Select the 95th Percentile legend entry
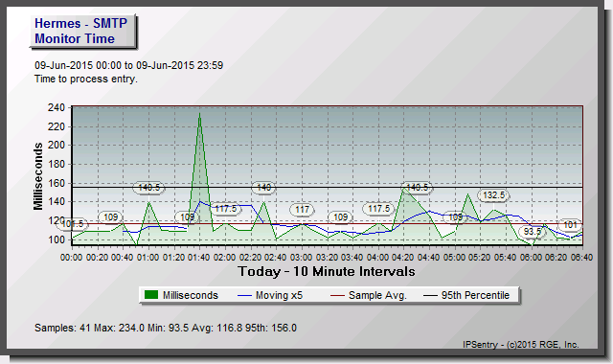Viewport: 613px width, 364px height. coord(466,296)
